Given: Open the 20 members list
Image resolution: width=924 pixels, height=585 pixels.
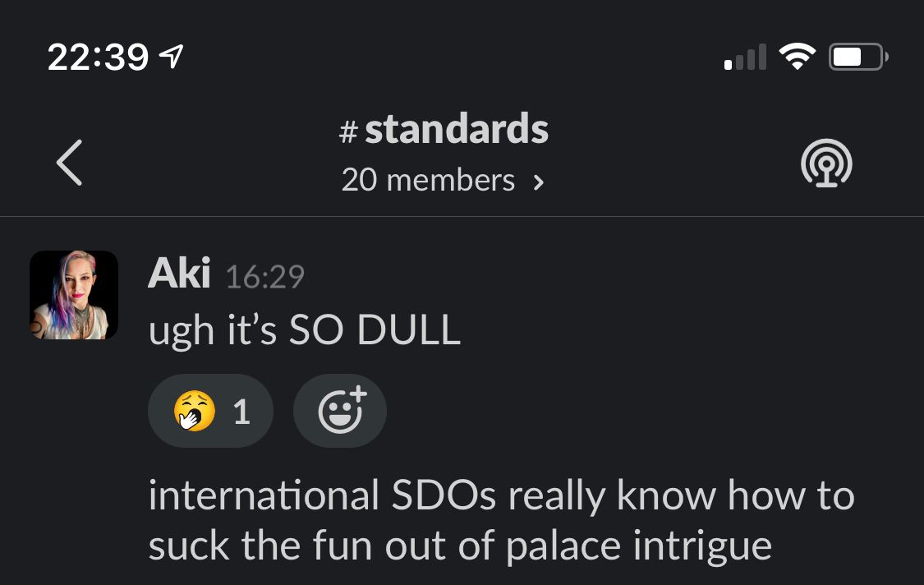Looking at the screenshot, I should [x=443, y=180].
